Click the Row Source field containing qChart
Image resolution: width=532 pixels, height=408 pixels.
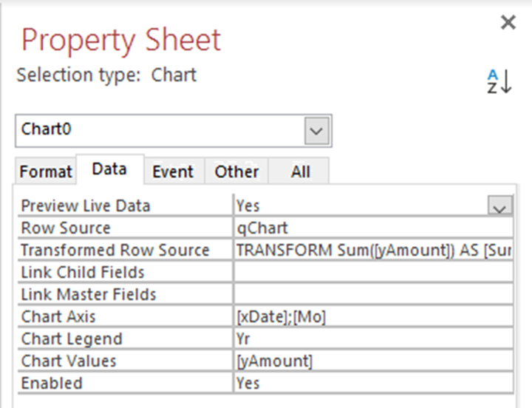[x=373, y=228]
